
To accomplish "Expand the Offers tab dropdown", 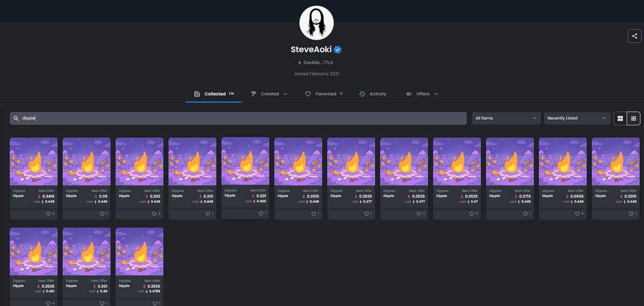I will pos(436,94).
